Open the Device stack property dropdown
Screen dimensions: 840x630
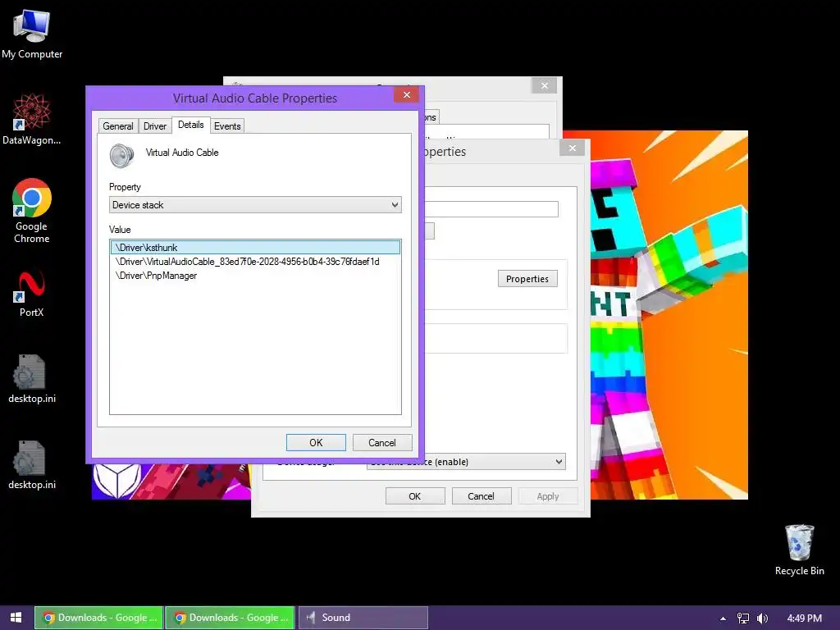click(255, 204)
